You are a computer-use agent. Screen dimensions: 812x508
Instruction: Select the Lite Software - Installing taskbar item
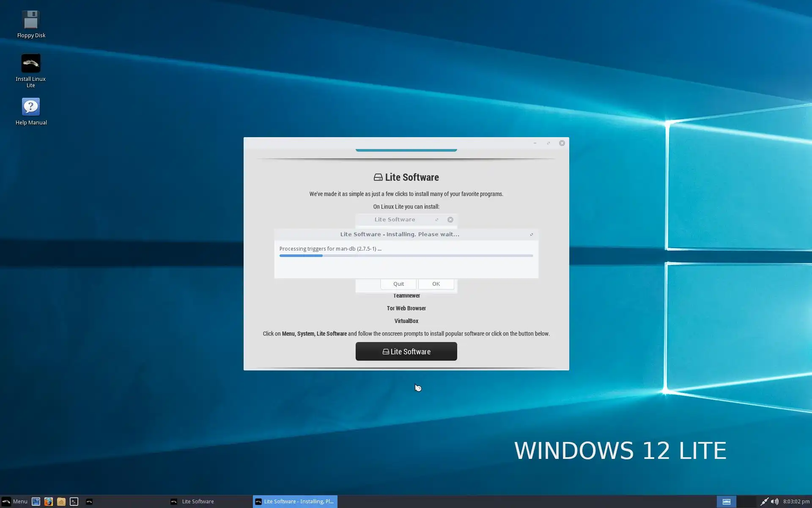(295, 502)
